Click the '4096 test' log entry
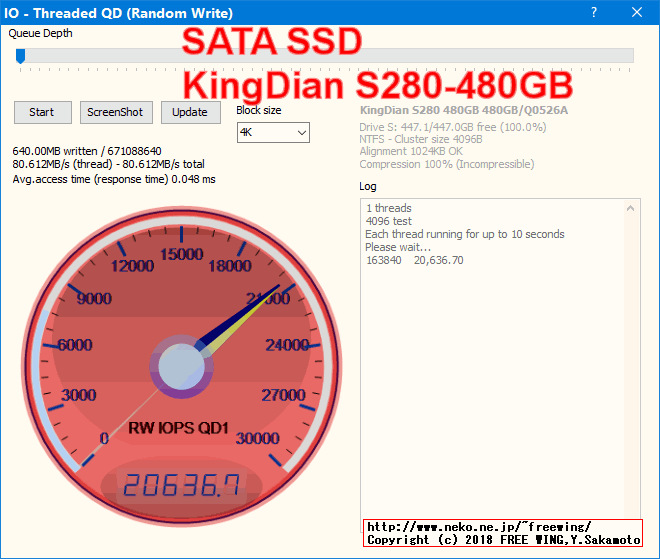Screen dimensions: 660x559 pos(389,221)
